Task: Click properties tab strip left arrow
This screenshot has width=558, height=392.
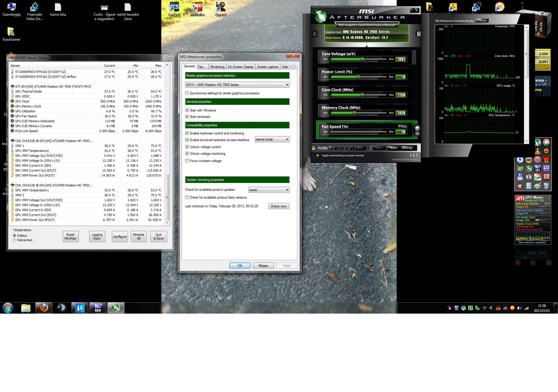Action: 291,66
